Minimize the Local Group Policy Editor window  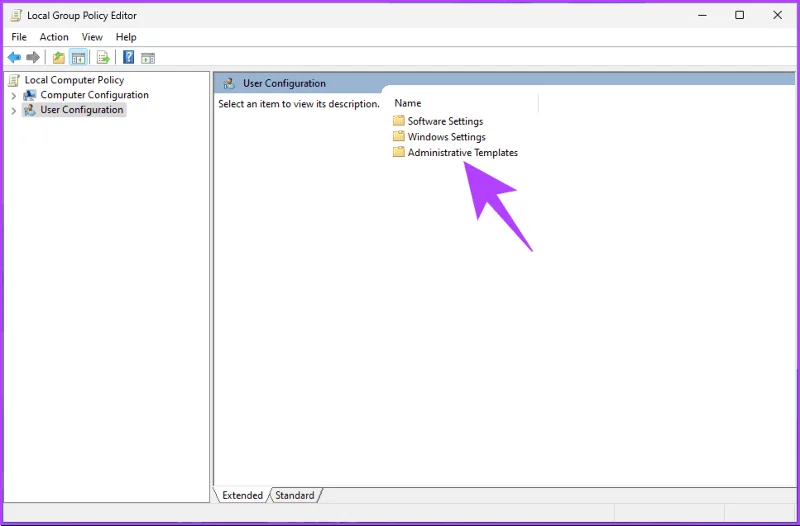click(703, 15)
